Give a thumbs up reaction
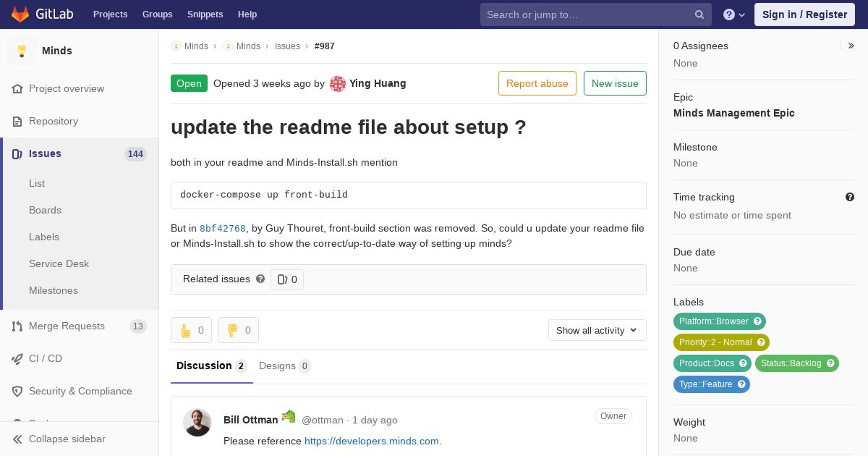 coord(191,330)
